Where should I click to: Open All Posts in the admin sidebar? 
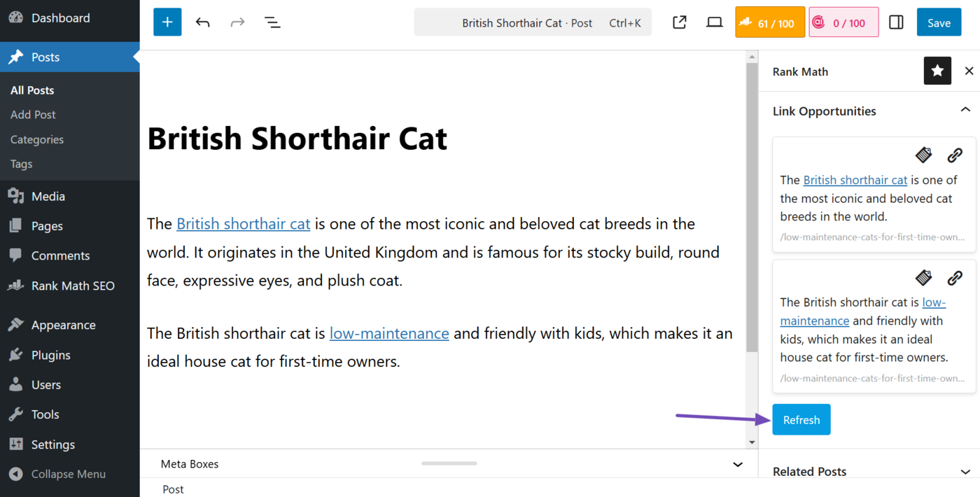tap(32, 90)
